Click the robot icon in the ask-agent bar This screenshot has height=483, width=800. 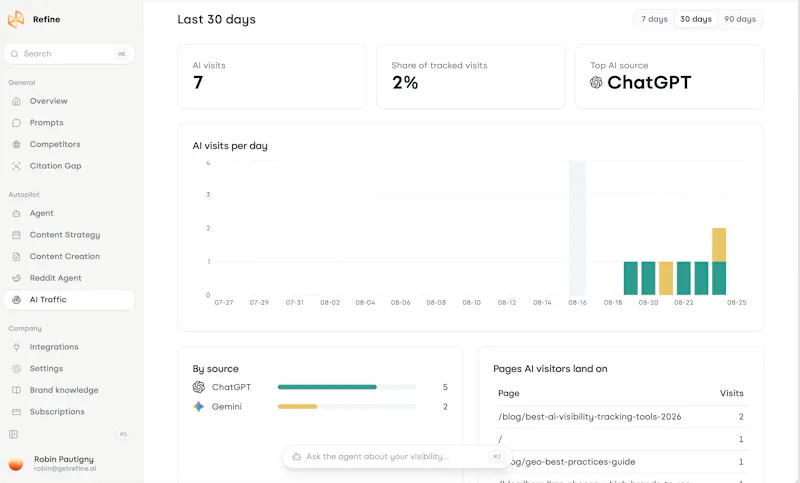pyautogui.click(x=296, y=456)
